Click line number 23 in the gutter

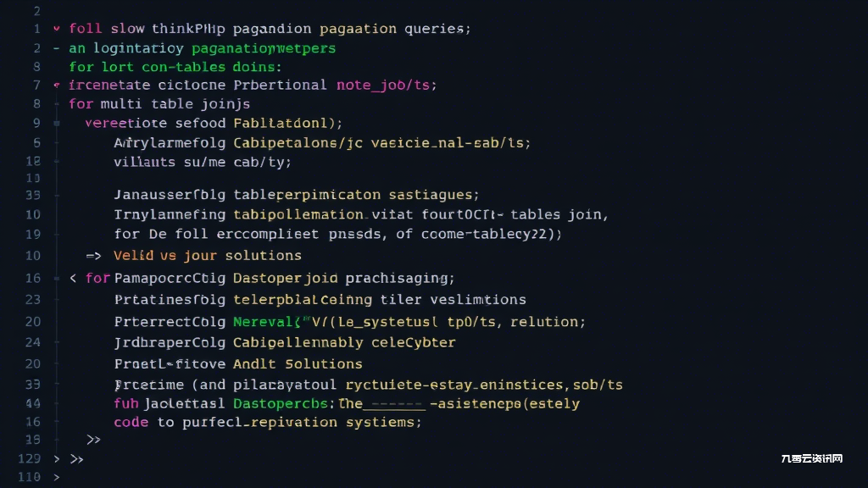point(33,299)
